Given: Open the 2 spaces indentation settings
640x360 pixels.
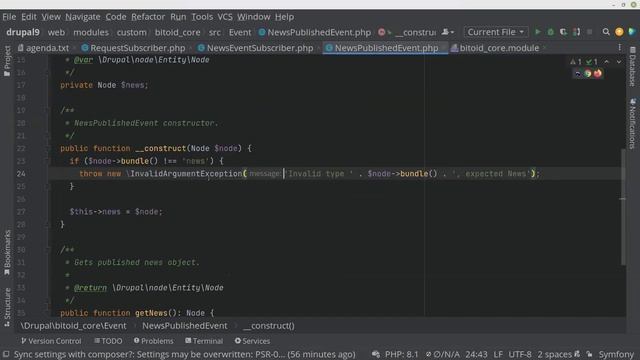Looking at the screenshot, I should coord(554,354).
